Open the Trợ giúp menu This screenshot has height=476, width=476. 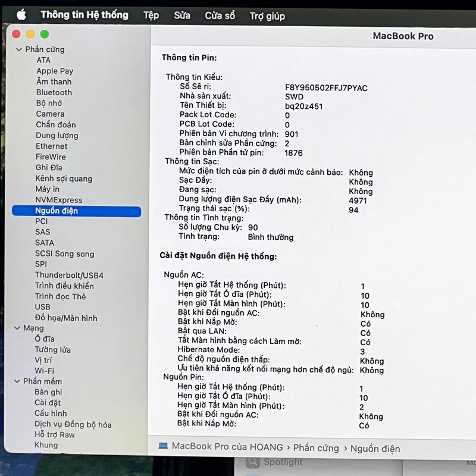click(x=267, y=16)
